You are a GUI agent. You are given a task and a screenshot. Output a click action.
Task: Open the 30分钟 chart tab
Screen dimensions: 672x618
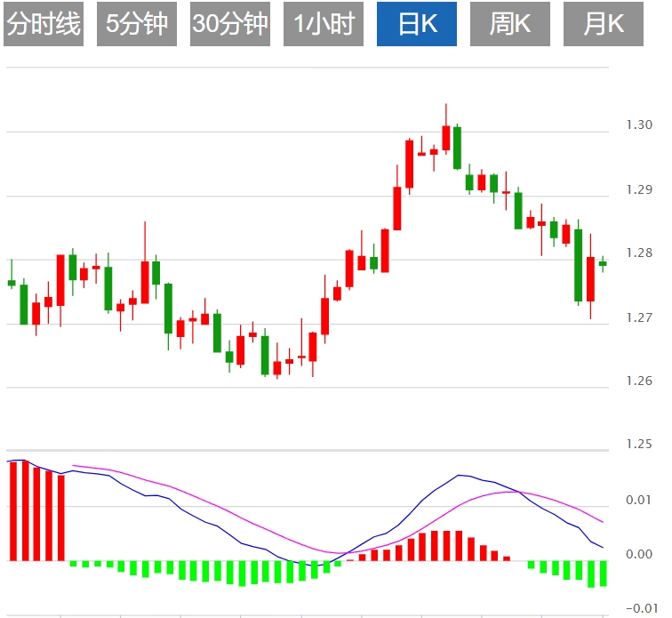click(x=230, y=24)
